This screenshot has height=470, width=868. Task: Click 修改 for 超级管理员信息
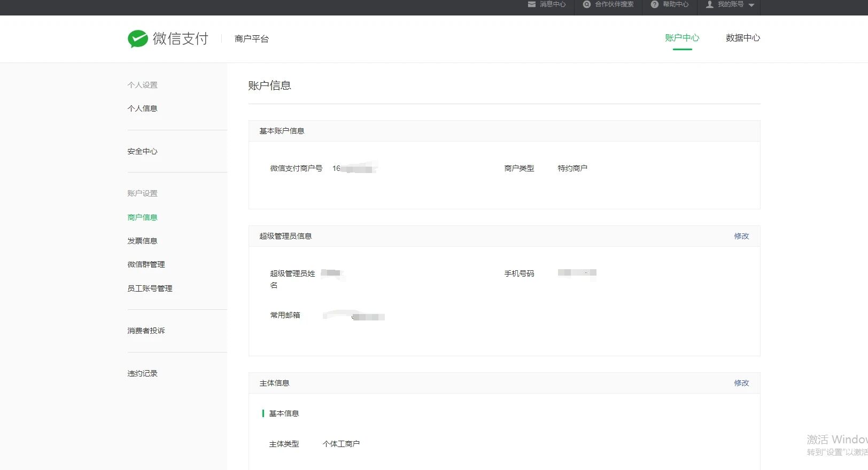(741, 236)
